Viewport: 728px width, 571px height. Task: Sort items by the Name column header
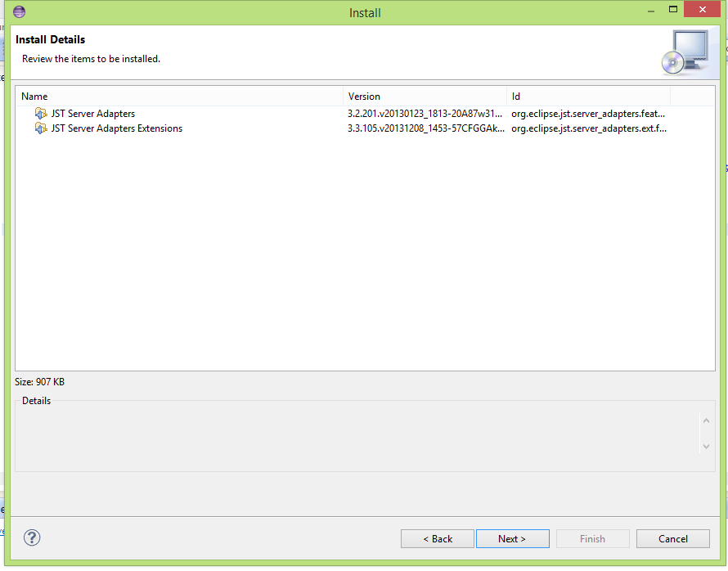[181, 97]
